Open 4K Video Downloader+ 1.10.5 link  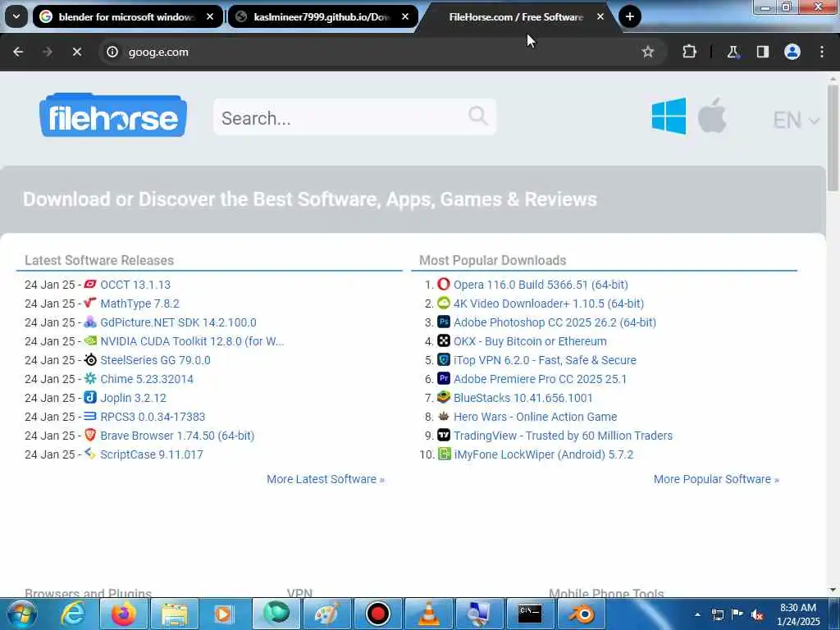click(549, 304)
